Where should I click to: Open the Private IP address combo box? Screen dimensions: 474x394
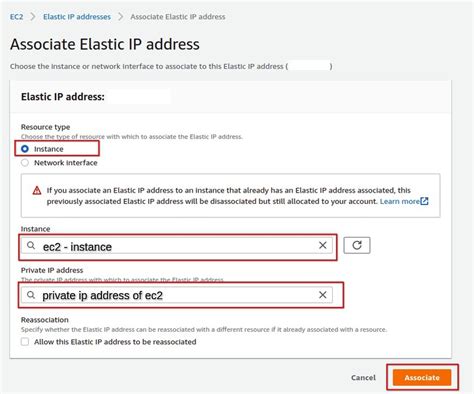point(177,295)
